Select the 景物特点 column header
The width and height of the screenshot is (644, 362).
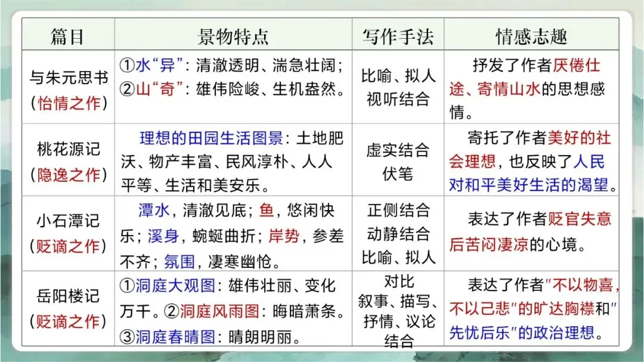[x=233, y=35]
